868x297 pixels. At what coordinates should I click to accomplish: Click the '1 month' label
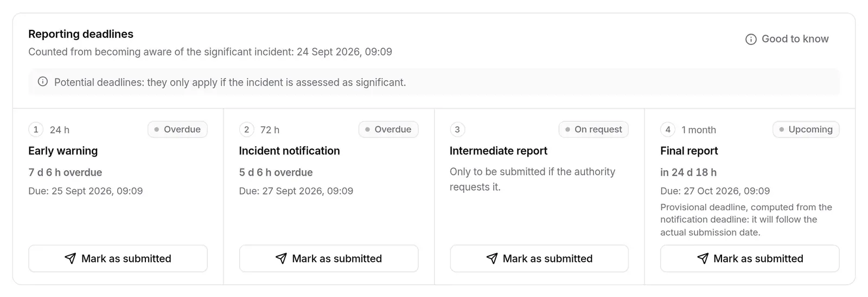699,130
